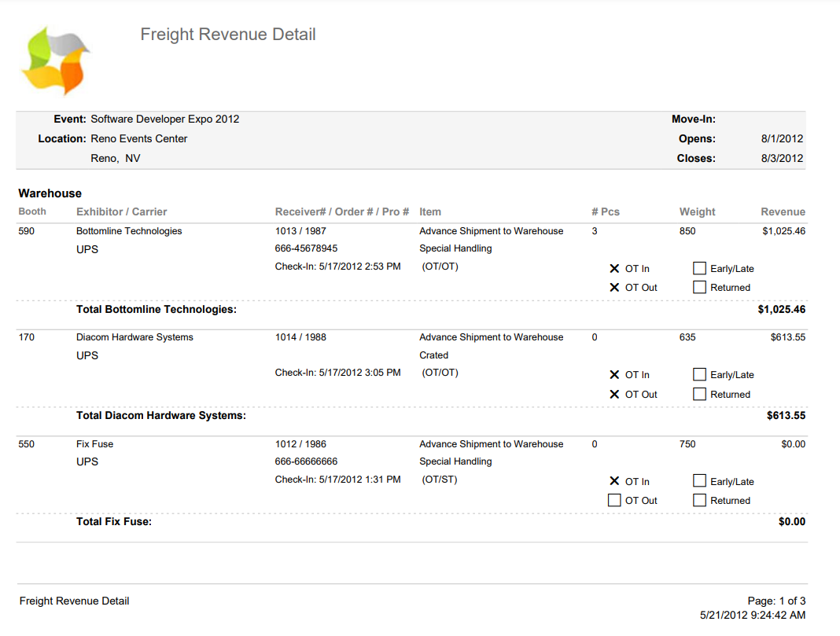
Task: Select the Exhibitor / Carrier column header
Action: click(121, 211)
